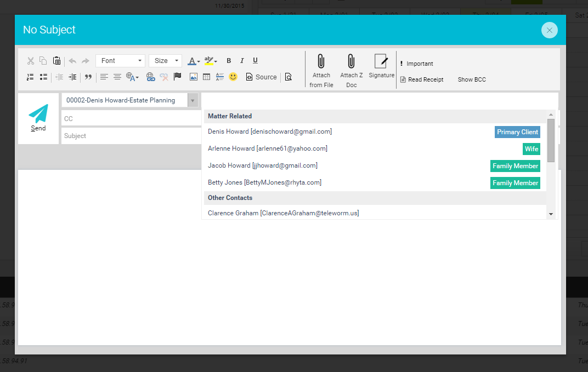Click the Show BCC link
Image resolution: width=588 pixels, height=372 pixels.
[x=472, y=79]
